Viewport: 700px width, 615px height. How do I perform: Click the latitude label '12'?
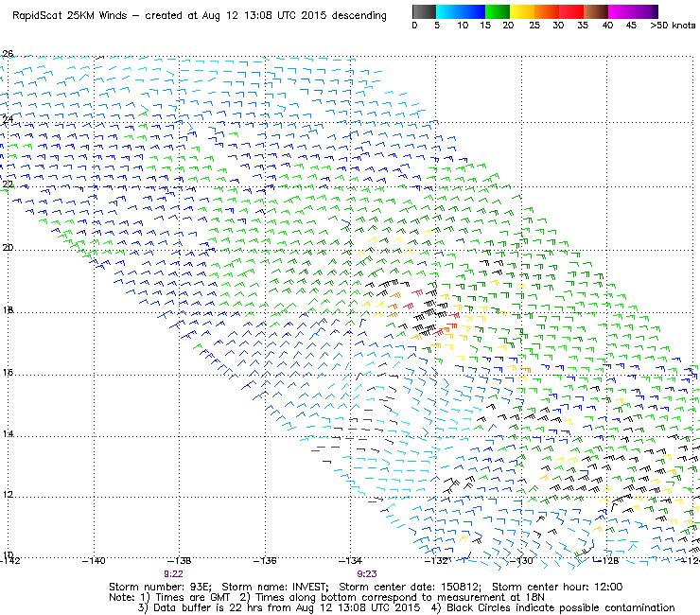pyautogui.click(x=8, y=495)
